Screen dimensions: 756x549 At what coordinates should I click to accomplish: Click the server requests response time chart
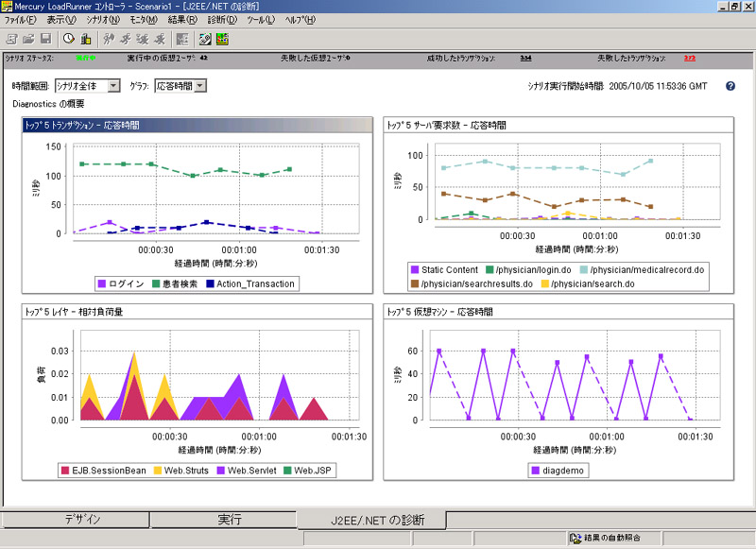(577, 182)
